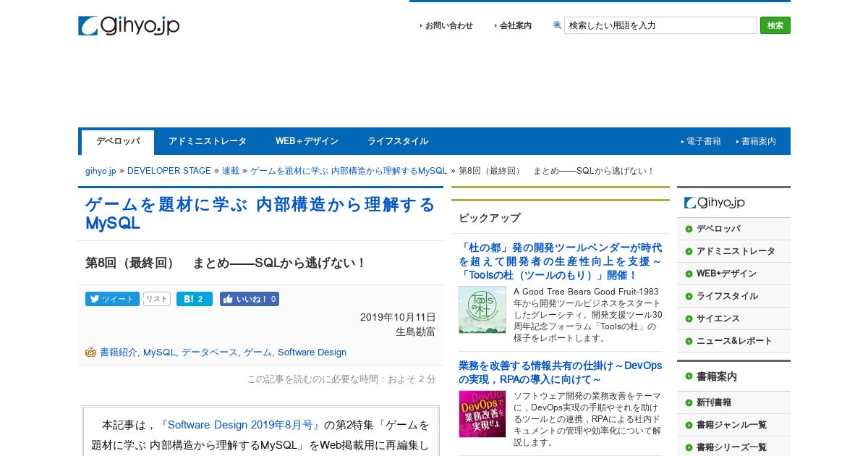Click the Facebook いいね！ like button

click(x=250, y=299)
